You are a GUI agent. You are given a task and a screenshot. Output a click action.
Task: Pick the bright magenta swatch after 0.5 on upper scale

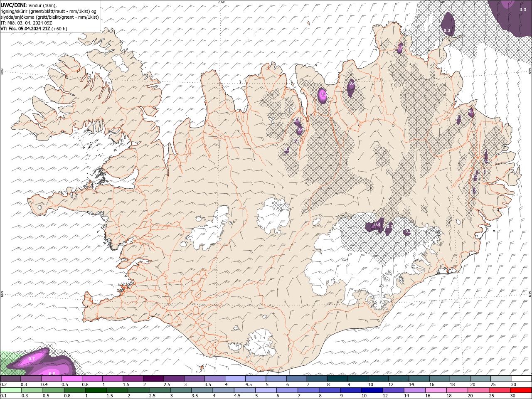coord(72,379)
